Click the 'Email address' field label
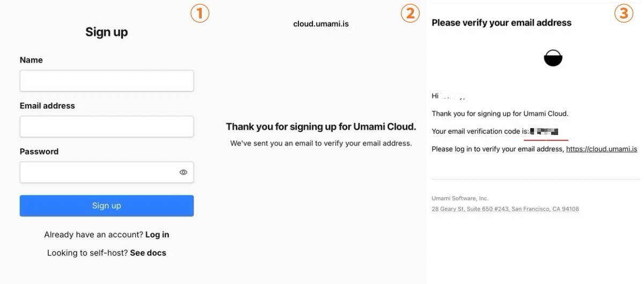The image size is (644, 284). 47,106
